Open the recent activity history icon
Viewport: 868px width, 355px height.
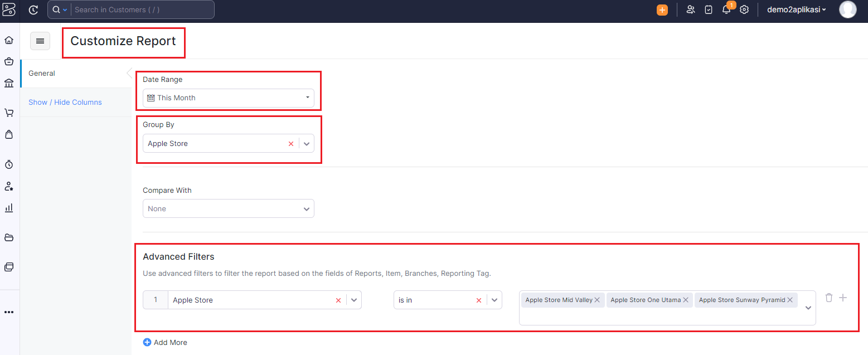tap(33, 9)
